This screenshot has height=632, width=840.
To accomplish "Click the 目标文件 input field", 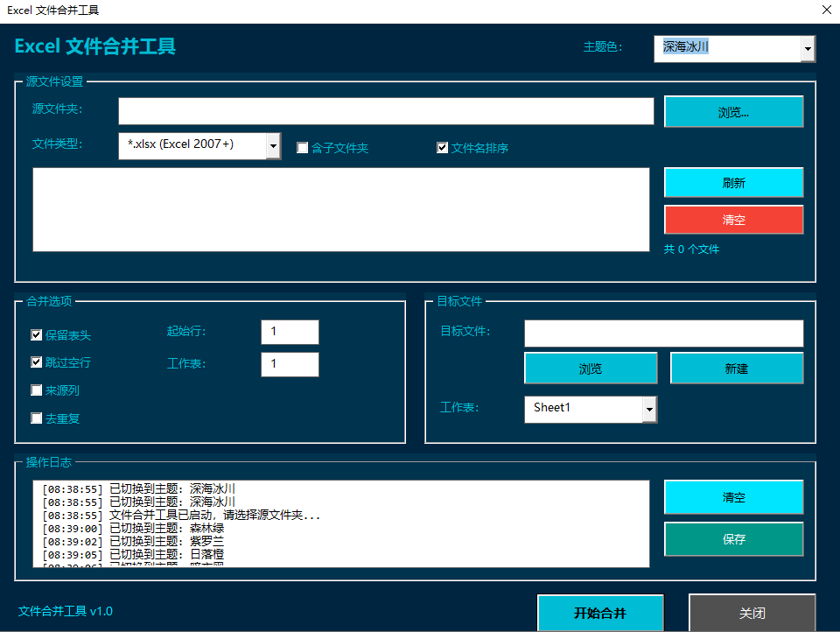I will pyautogui.click(x=663, y=333).
